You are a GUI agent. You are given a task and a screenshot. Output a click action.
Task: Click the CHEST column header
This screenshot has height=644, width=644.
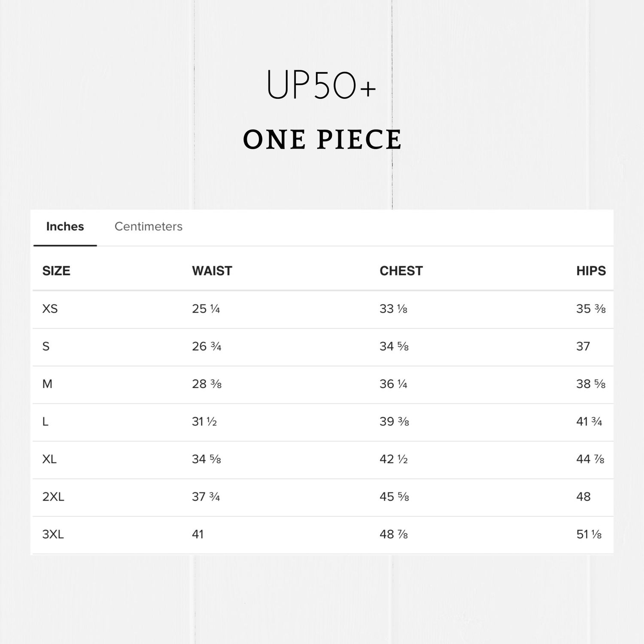pos(401,271)
